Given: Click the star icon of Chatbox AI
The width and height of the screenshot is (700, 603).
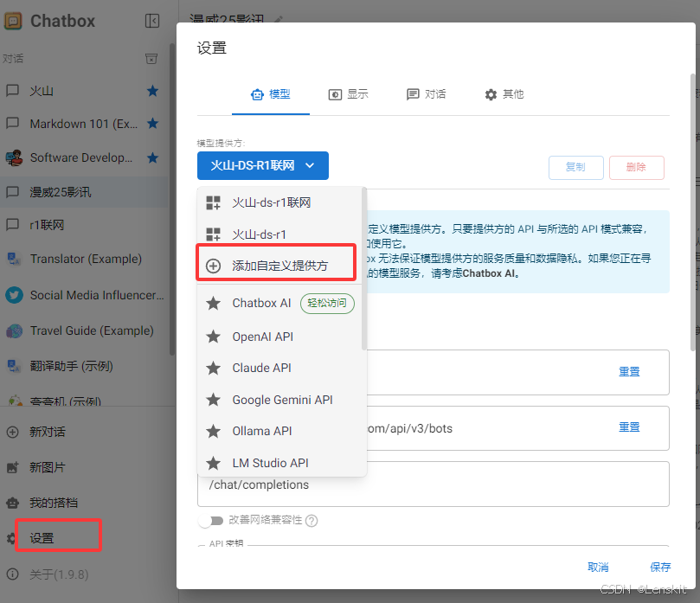Looking at the screenshot, I should [213, 303].
